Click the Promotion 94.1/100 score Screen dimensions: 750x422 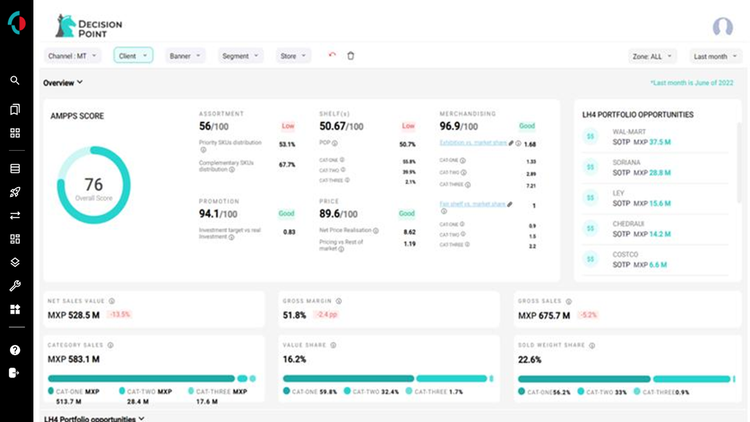218,214
